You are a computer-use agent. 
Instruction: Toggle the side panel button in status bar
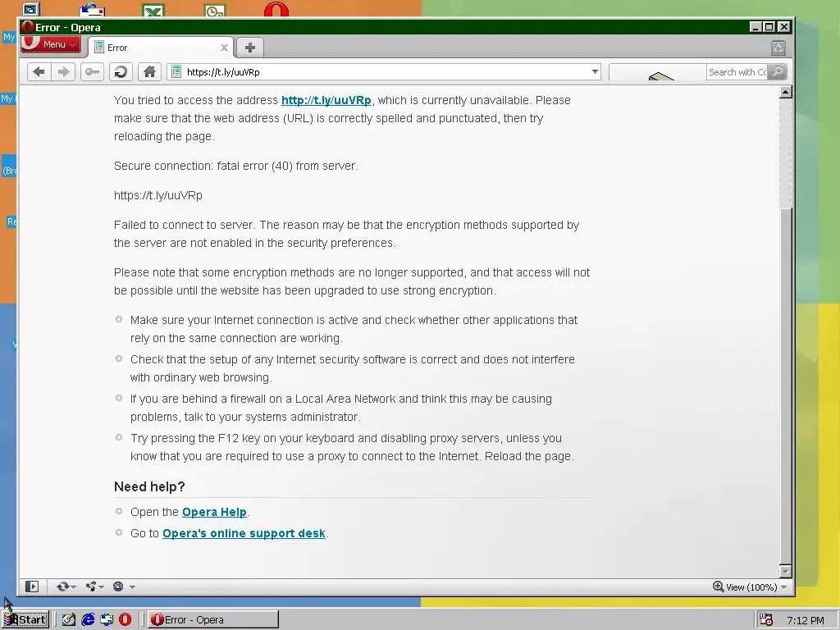(x=32, y=587)
